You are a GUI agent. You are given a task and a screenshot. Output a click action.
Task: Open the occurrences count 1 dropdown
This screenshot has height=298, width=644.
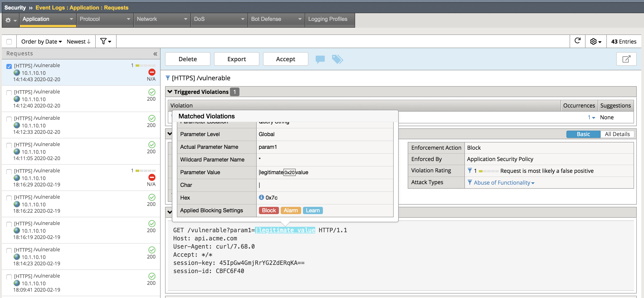click(591, 117)
